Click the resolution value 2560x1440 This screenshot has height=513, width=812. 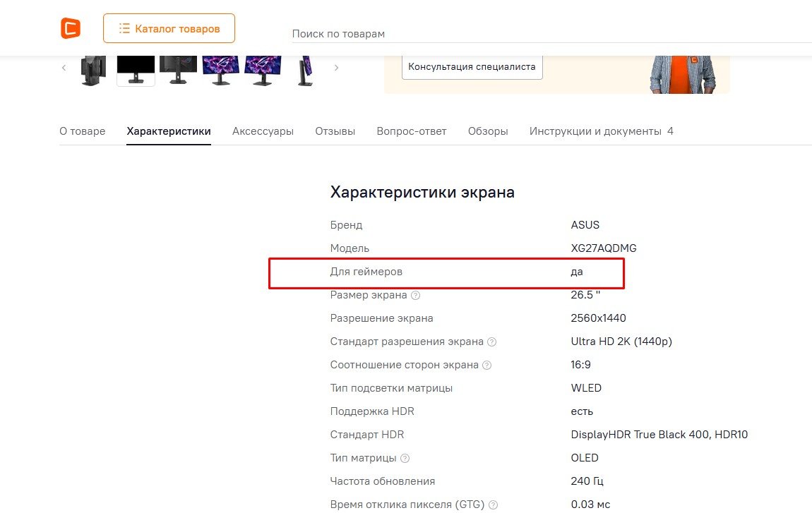pos(598,318)
